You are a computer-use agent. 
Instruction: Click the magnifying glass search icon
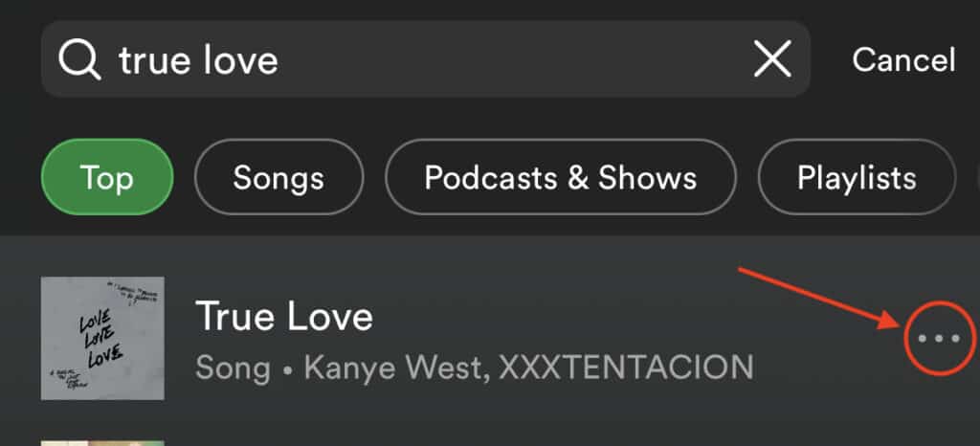coord(79,60)
